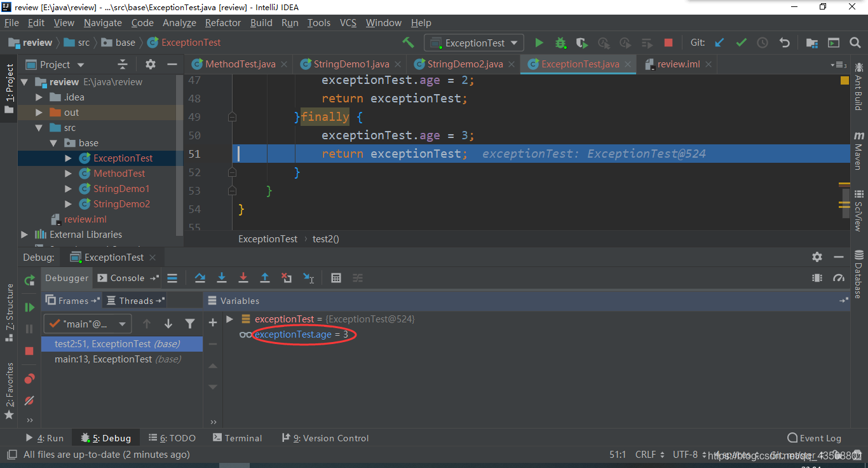Click the Build project hammer icon
Viewport: 868px width, 468px height.
tap(408, 43)
